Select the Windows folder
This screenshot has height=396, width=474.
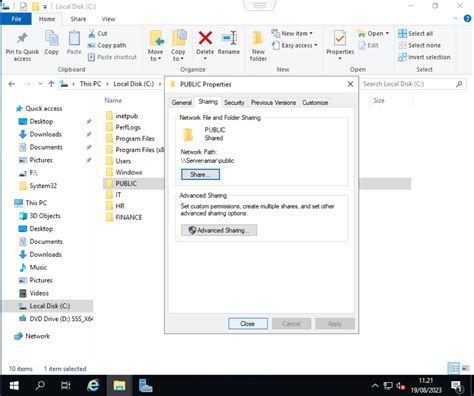click(129, 172)
